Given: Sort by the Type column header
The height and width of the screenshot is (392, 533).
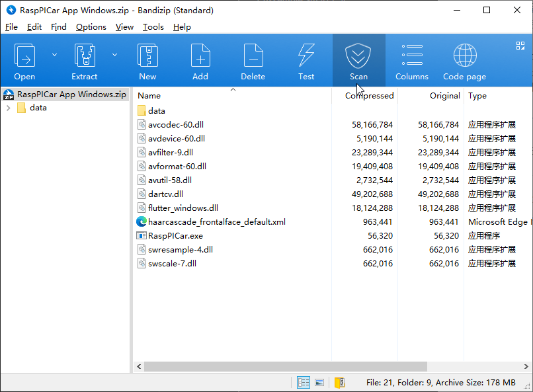Looking at the screenshot, I should coord(477,96).
